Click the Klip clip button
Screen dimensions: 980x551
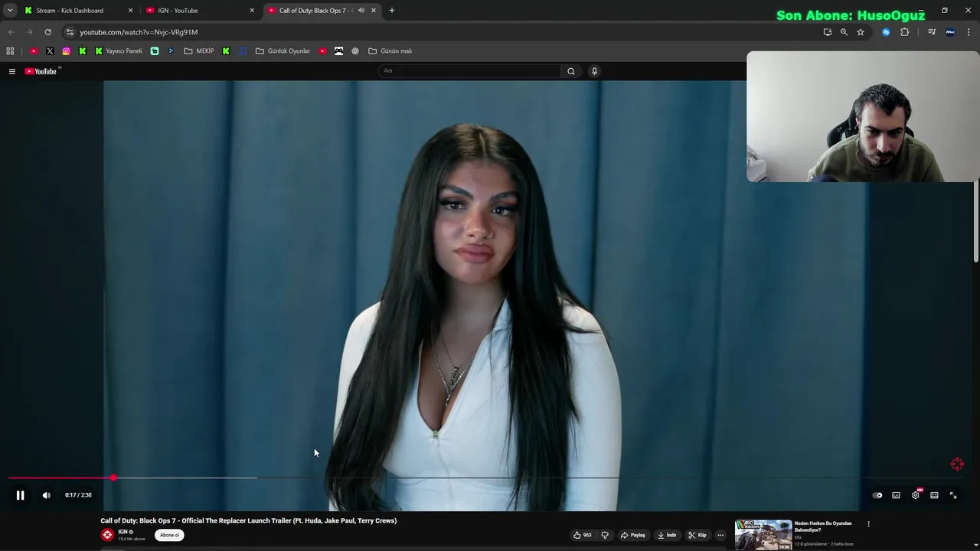(x=697, y=535)
